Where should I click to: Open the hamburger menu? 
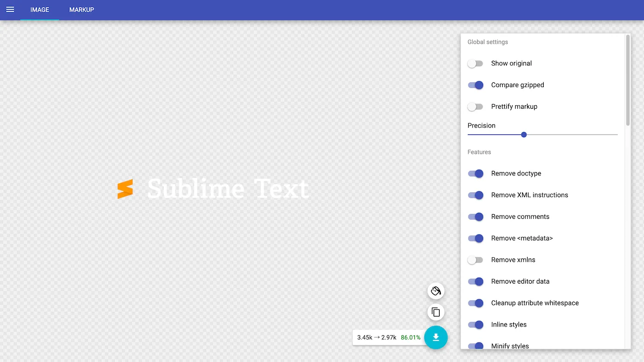click(10, 10)
